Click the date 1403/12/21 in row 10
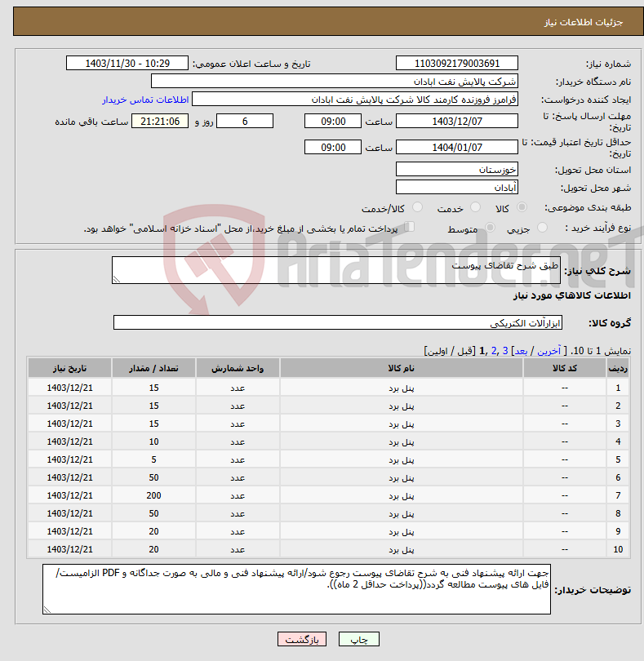Image resolution: width=644 pixels, height=661 pixels. [x=69, y=550]
